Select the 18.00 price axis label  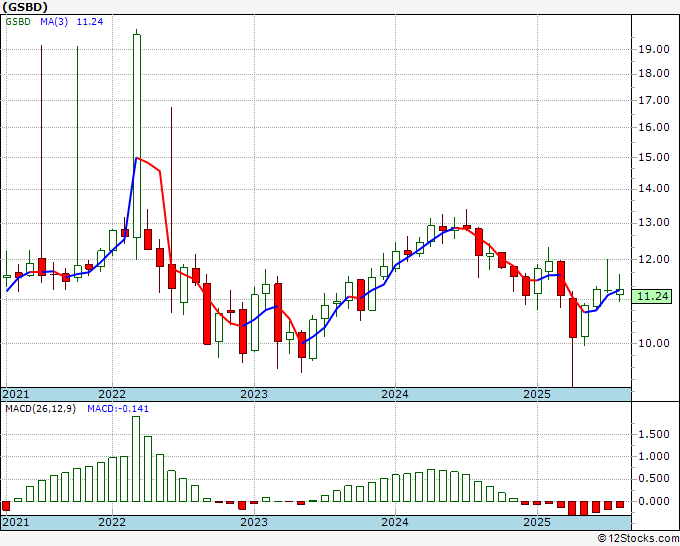click(654, 73)
